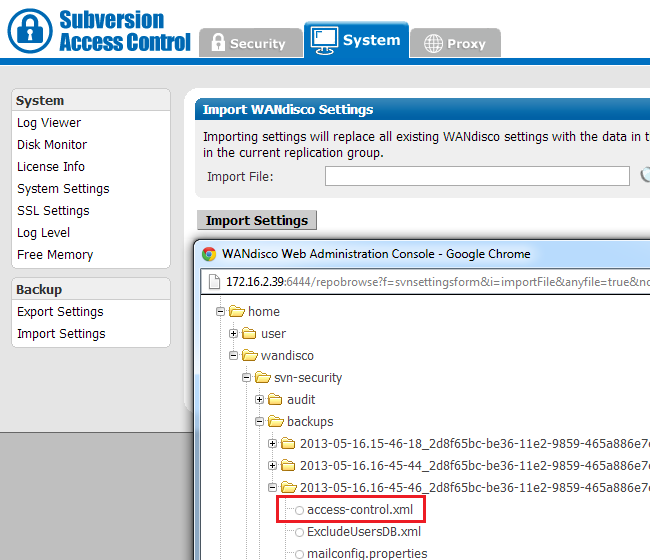The height and width of the screenshot is (560, 650).
Task: Click the wandisco folder icon
Action: point(250,355)
